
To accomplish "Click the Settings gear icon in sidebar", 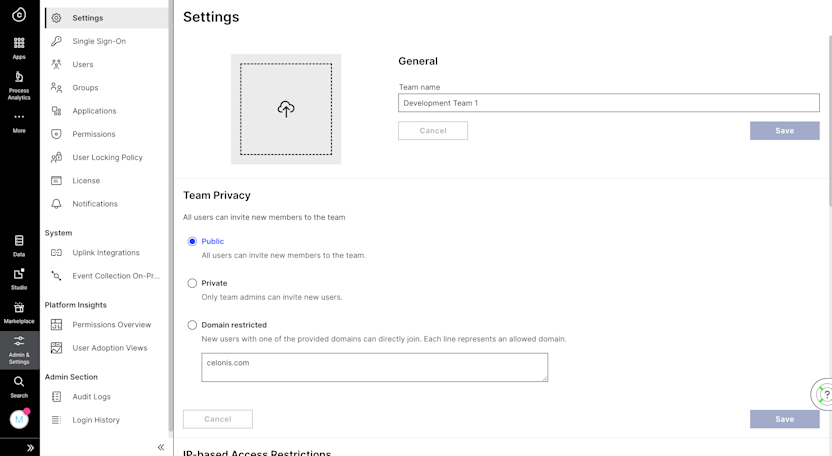I will [56, 18].
